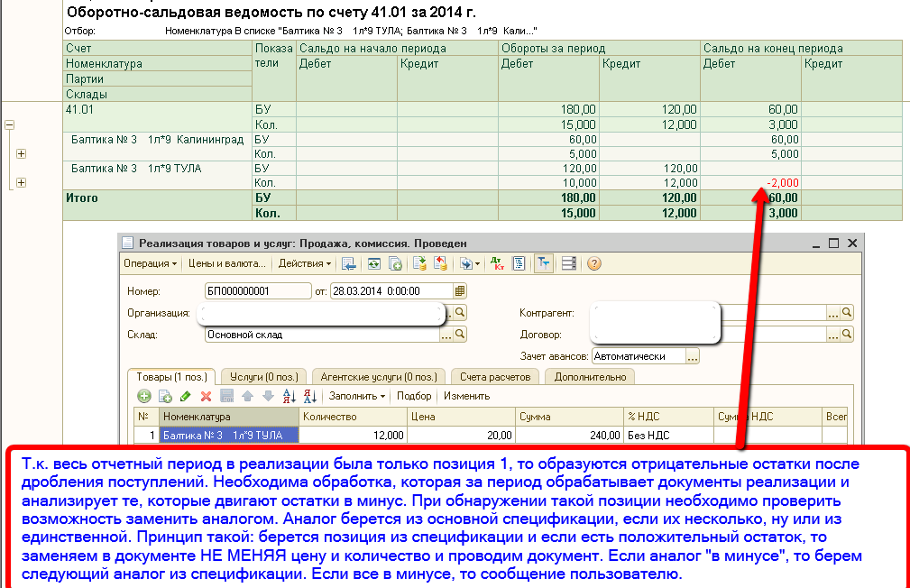Screen dimensions: 910x588
Task: Click magnifier icon next to Склад field
Action: tap(460, 335)
